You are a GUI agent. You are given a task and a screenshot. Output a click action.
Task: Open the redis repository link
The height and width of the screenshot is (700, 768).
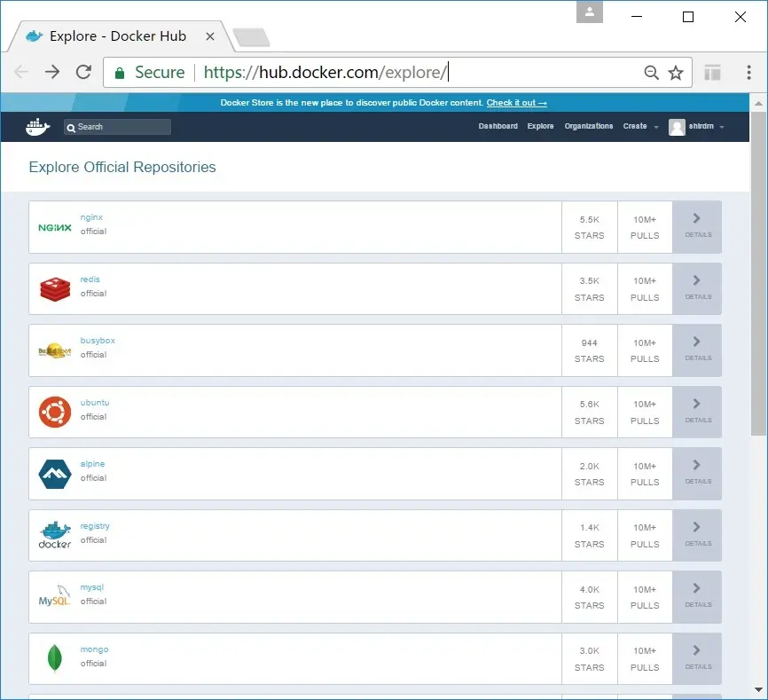(90, 279)
